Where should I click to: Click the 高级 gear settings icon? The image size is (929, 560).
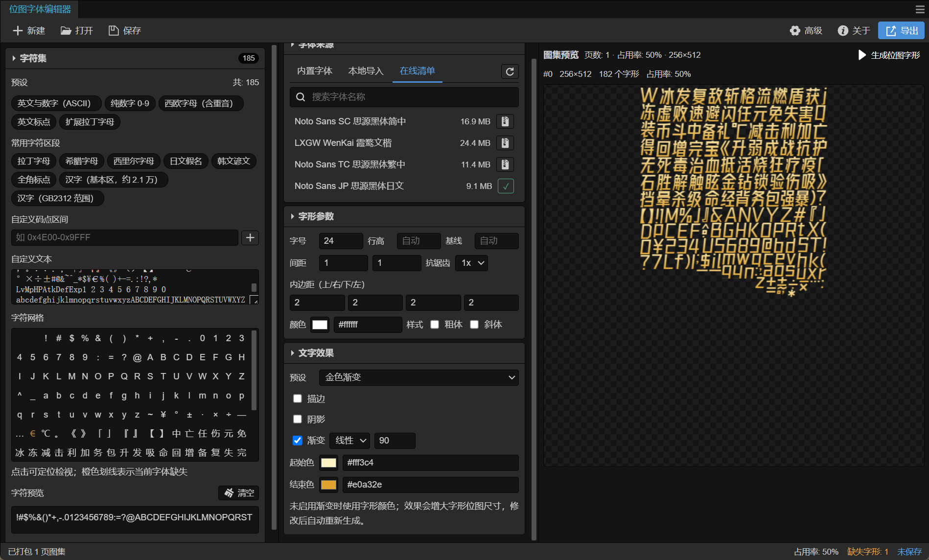[x=795, y=31]
